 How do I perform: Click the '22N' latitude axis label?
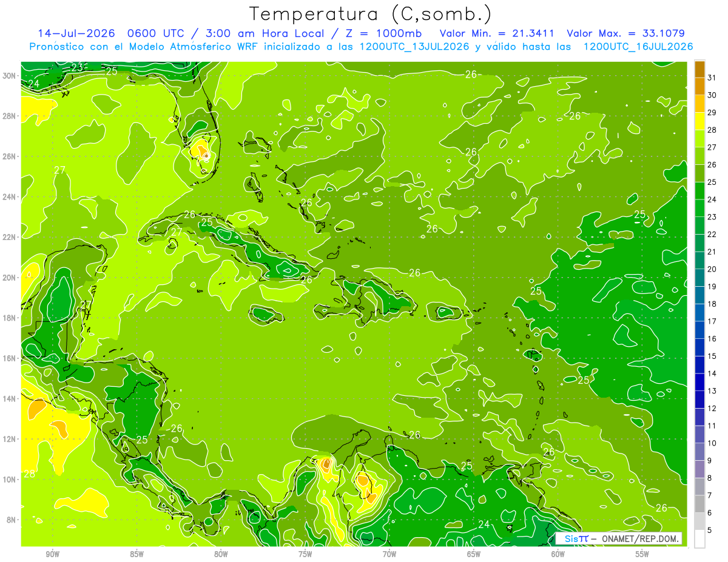click(10, 237)
